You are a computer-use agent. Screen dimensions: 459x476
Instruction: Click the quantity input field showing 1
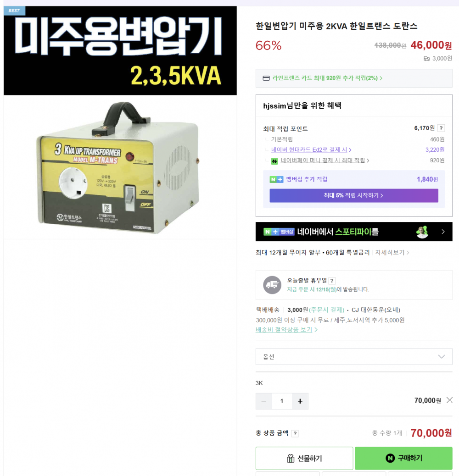pos(282,401)
